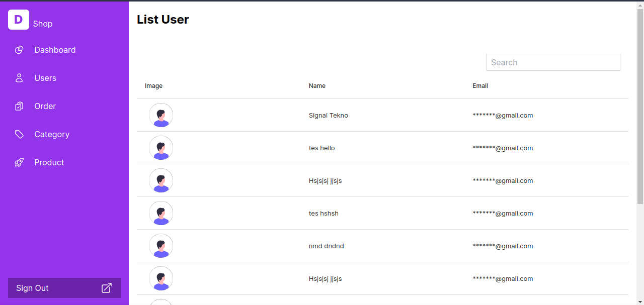Open the Order section
Image resolution: width=644 pixels, height=305 pixels.
[45, 106]
